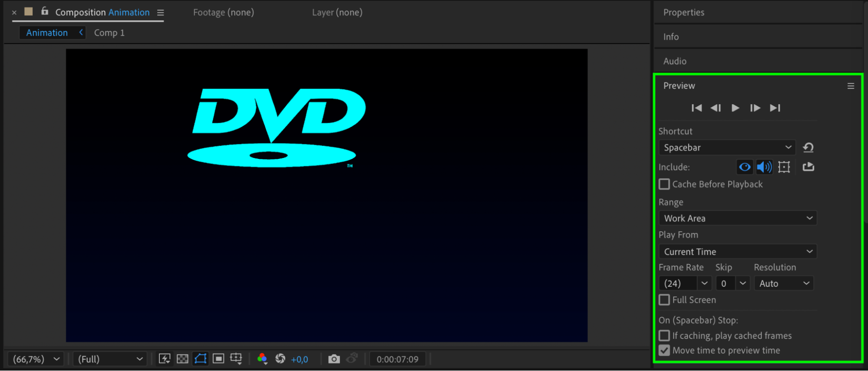Show channel and color management settings
The height and width of the screenshot is (371, 868).
262,359
